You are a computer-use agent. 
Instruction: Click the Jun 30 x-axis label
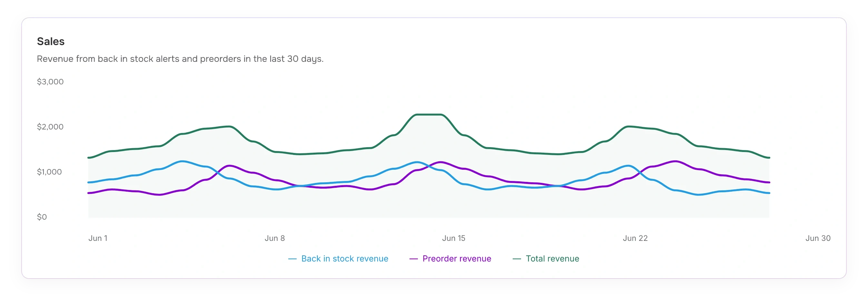818,238
